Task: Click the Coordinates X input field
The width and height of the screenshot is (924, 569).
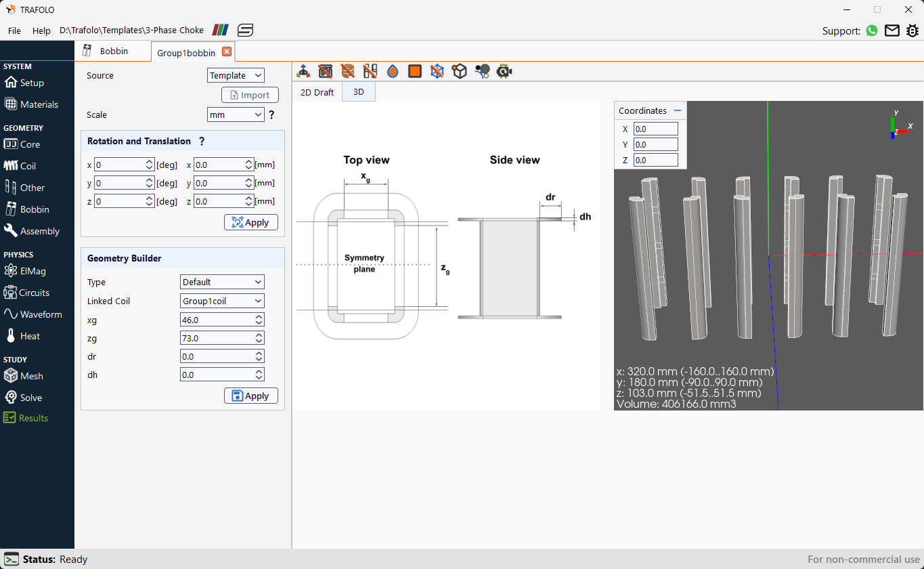Action: click(656, 129)
